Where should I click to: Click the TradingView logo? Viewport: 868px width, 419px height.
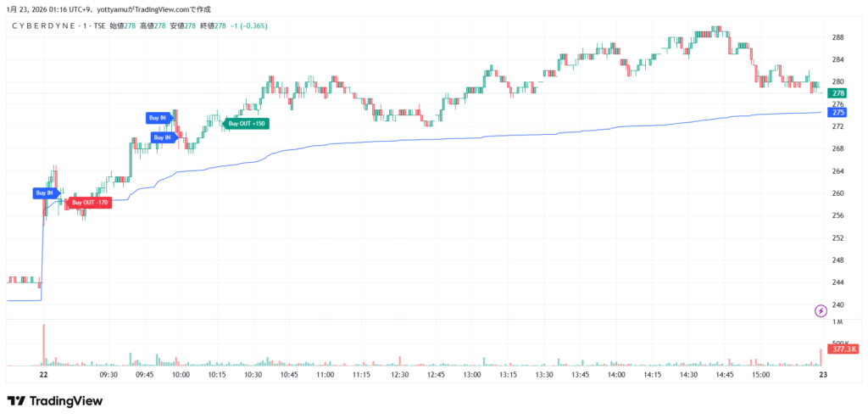coord(54,400)
